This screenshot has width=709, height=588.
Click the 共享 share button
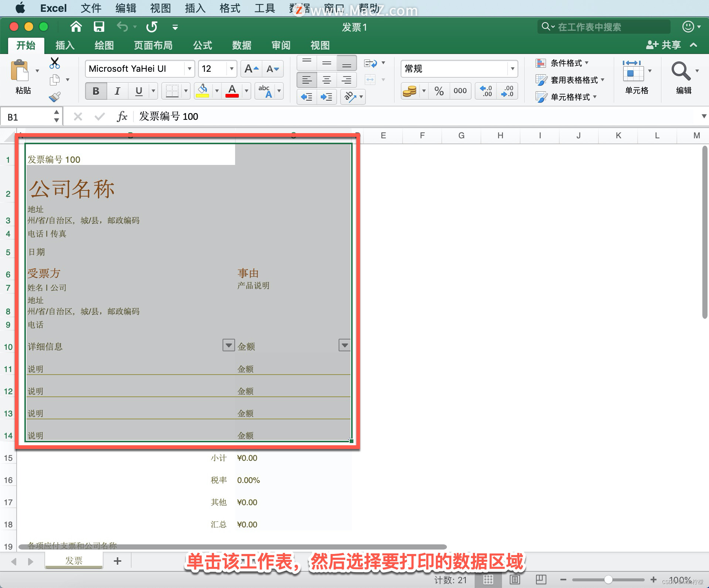tap(663, 45)
